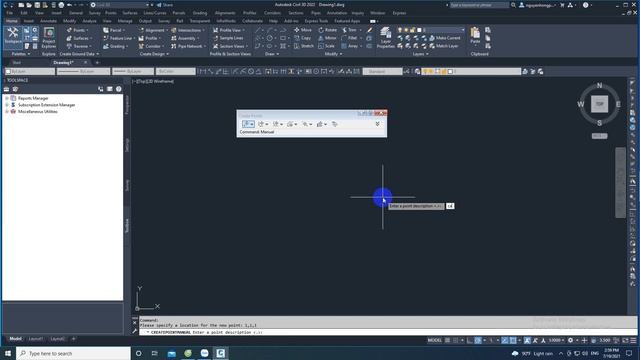Screen dimensions: 640x360
Task: Toggle MODEL space button
Action: (x=435, y=340)
